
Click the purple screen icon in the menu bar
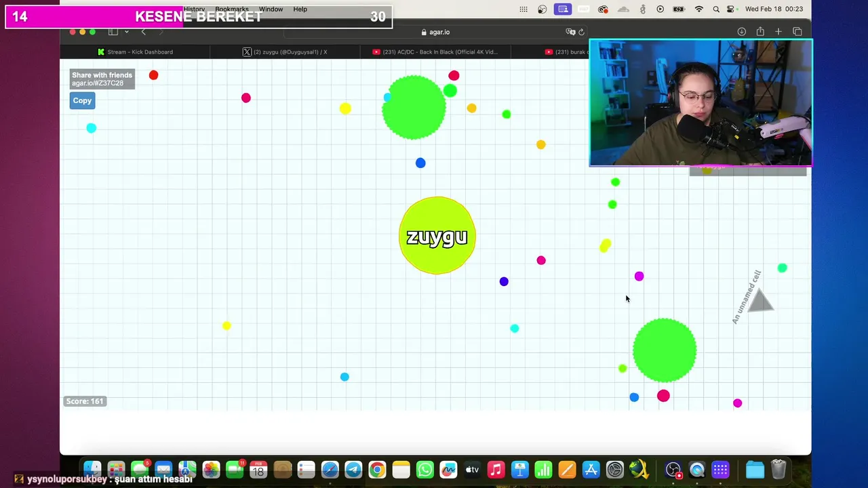[x=563, y=9]
